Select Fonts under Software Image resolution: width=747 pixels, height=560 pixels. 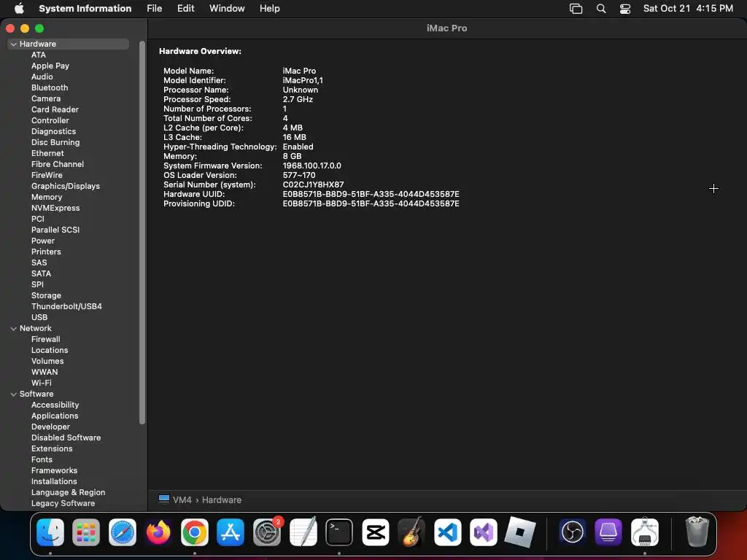point(42,460)
